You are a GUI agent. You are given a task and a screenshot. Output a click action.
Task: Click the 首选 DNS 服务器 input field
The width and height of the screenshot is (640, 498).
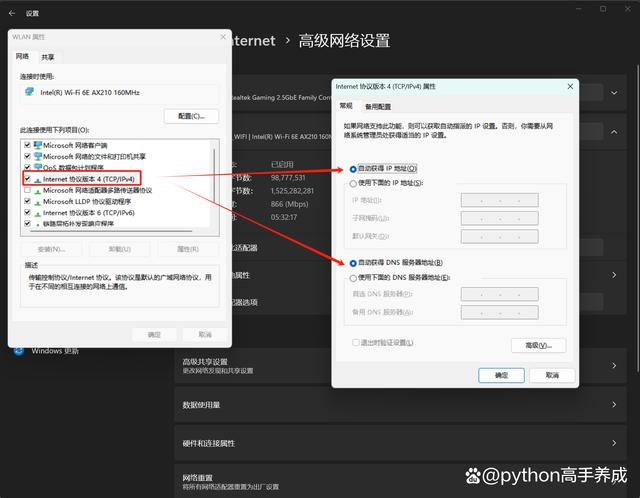coord(500,294)
